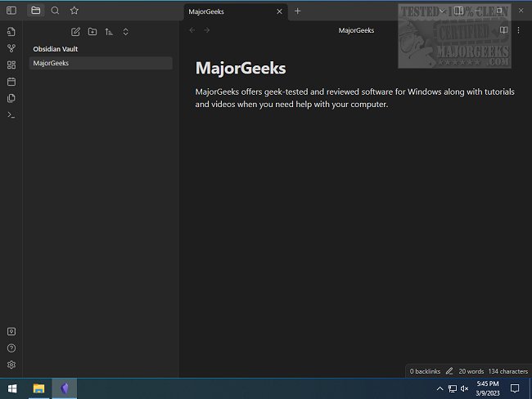Open more options three-dot menu
Image resolution: width=532 pixels, height=399 pixels.
point(518,30)
